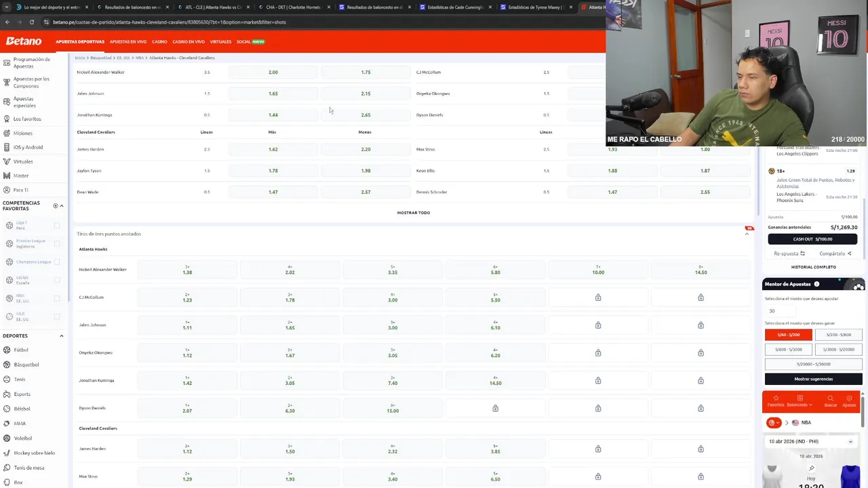Open Para Ti profile icon

pos(6,190)
